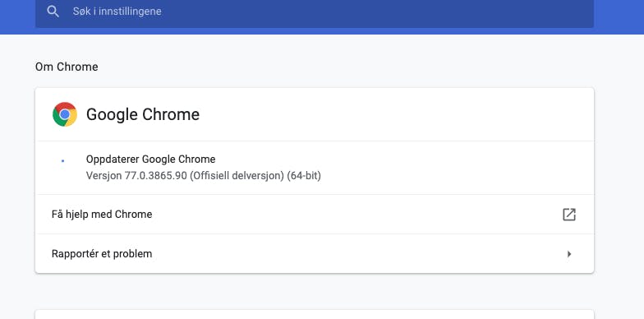Open 'Få hjelp med Chrome' link
The width and height of the screenshot is (644, 319).
click(x=102, y=214)
